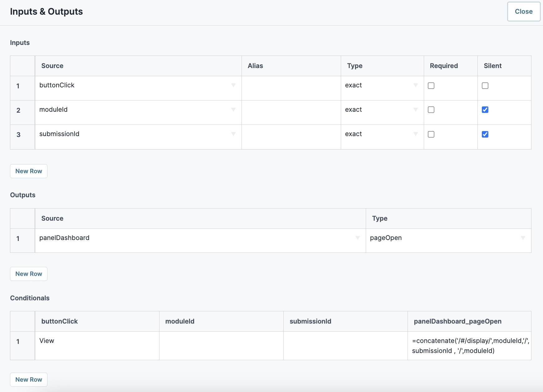Click Alias field for buttonClick row

(x=291, y=88)
